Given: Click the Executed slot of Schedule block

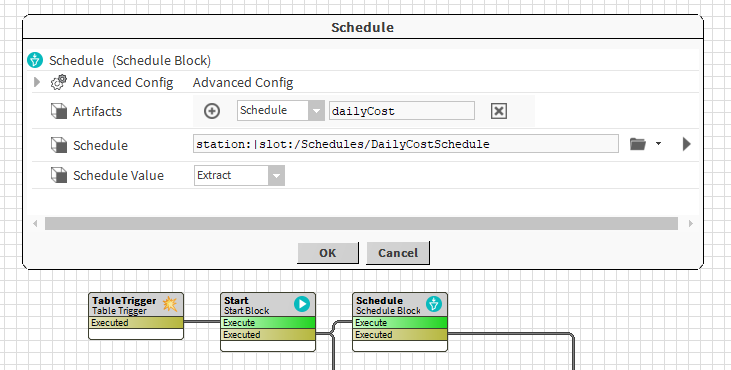Looking at the screenshot, I should pos(400,335).
